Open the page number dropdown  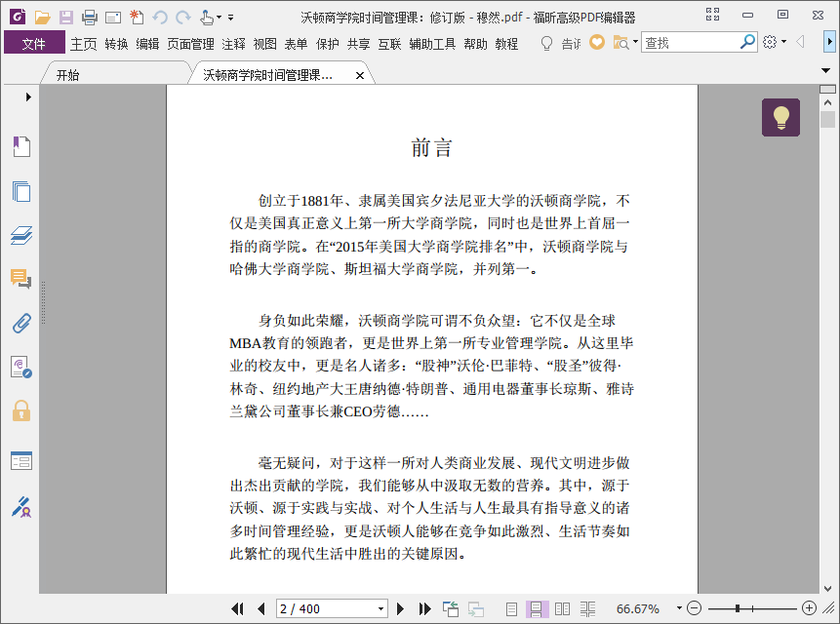pyautogui.click(x=380, y=609)
